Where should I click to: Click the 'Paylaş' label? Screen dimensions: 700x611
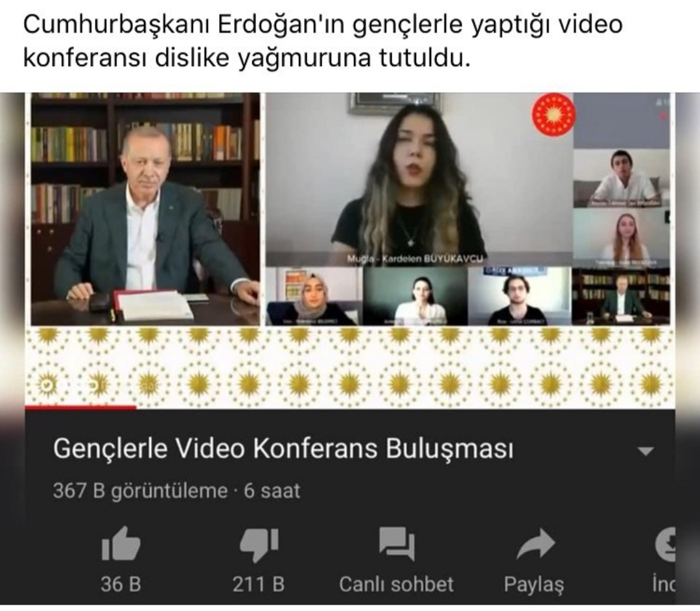pos(534,584)
